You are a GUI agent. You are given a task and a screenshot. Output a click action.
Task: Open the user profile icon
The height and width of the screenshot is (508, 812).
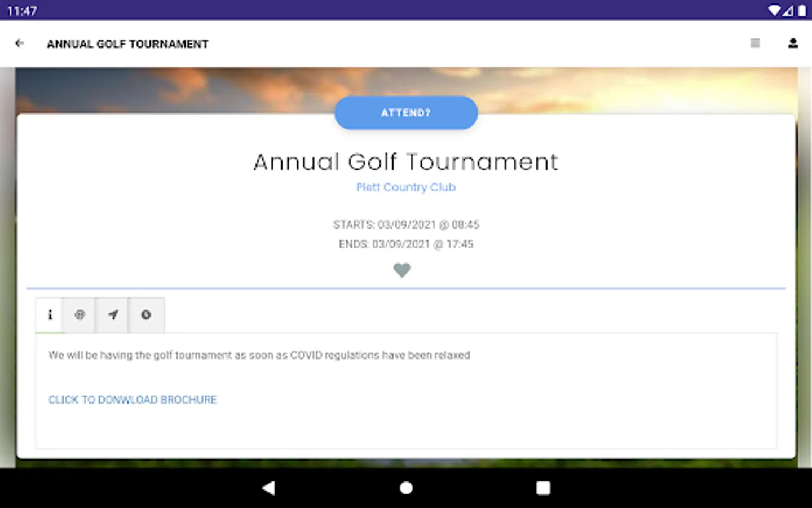pos(793,43)
